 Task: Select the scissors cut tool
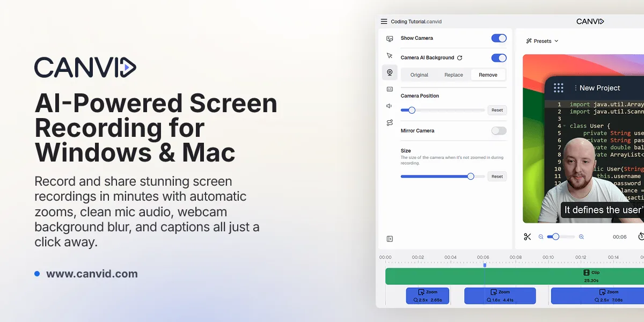pos(528,237)
